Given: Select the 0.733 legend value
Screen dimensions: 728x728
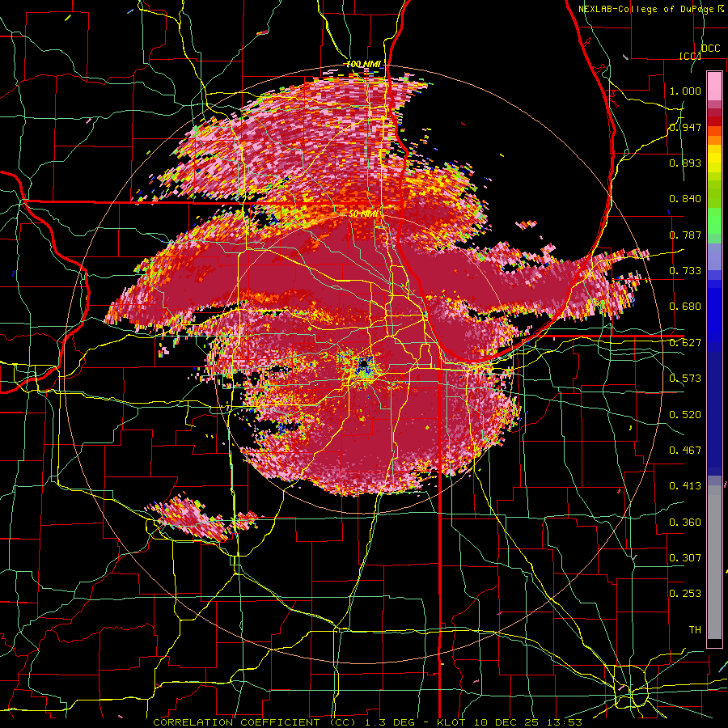Looking at the screenshot, I should pyautogui.click(x=685, y=271).
